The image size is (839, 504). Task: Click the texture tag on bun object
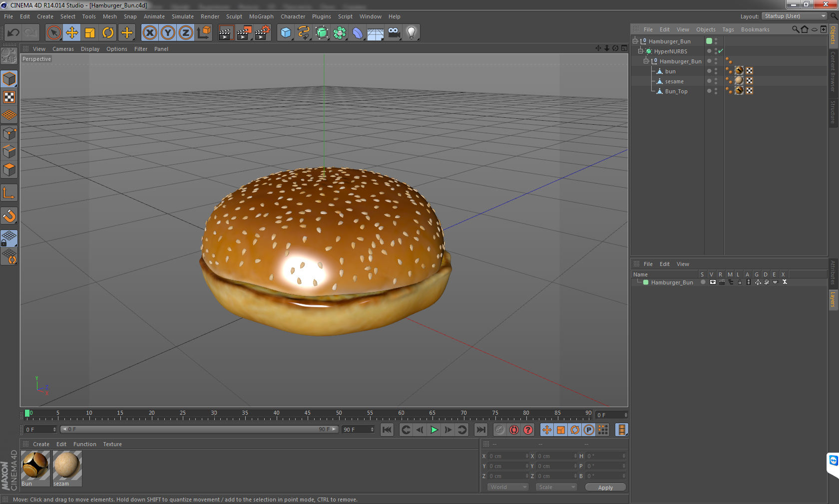(x=740, y=71)
